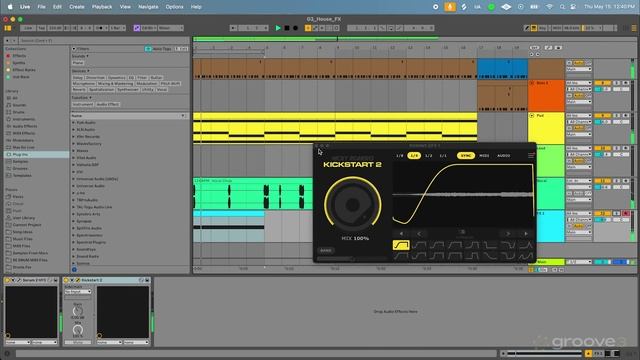Expand the Waves plug-in folder
The height and width of the screenshot is (360, 640).
point(73,151)
